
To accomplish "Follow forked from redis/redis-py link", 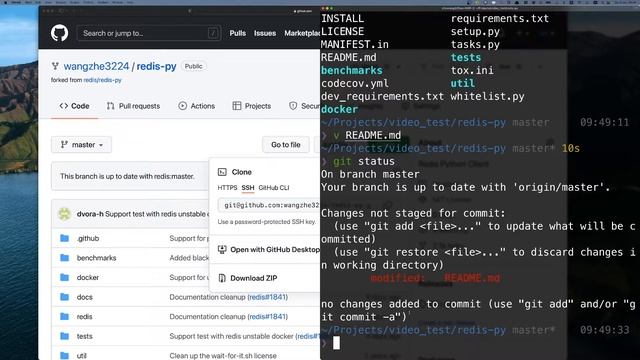I will [102, 80].
